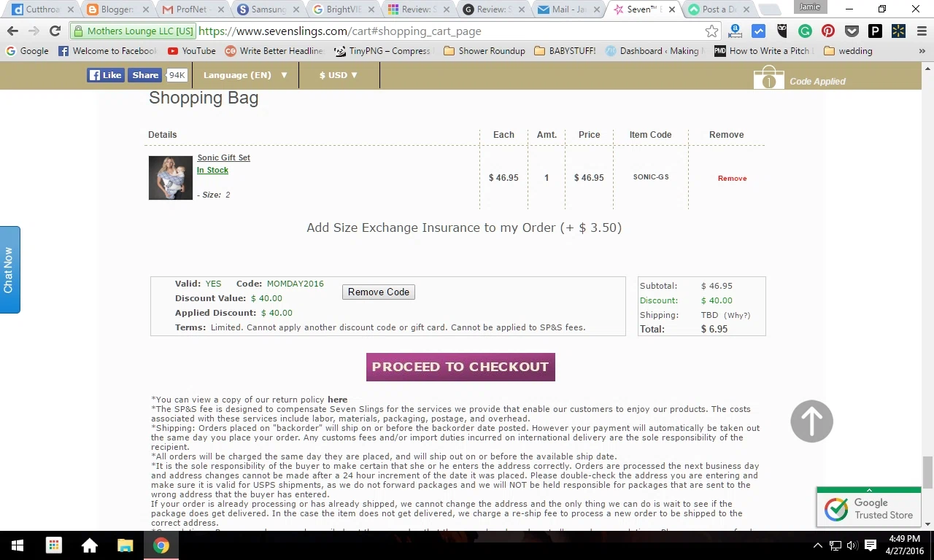This screenshot has width=934, height=560.
Task: Open File Explorer from the taskbar
Action: coord(125,545)
